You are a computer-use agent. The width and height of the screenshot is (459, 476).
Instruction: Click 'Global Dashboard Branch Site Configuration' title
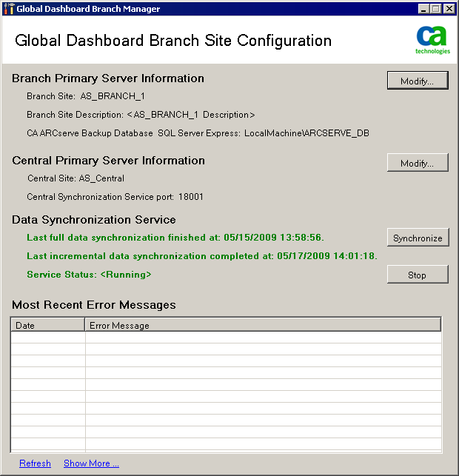173,41
